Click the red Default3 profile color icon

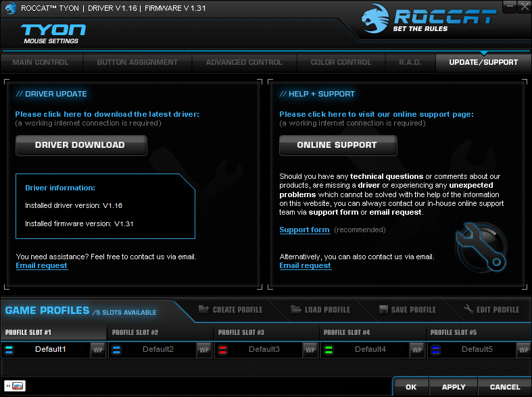tap(222, 350)
